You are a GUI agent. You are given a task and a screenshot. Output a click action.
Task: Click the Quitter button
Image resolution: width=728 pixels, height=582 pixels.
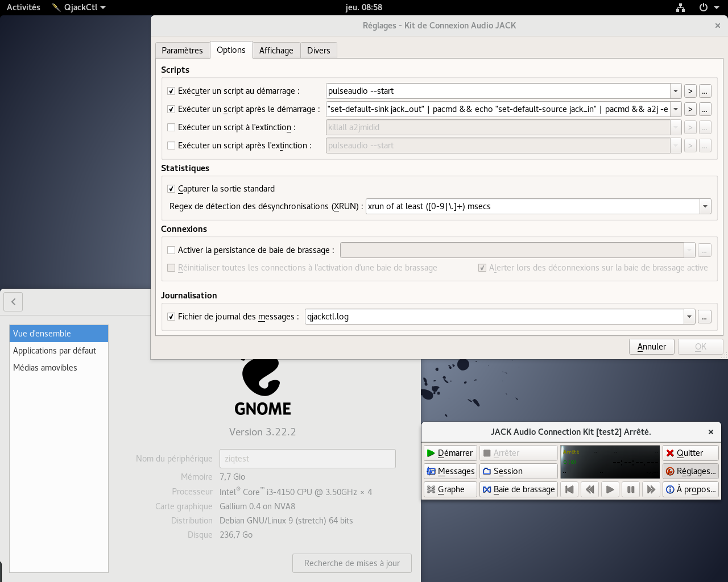tap(690, 453)
